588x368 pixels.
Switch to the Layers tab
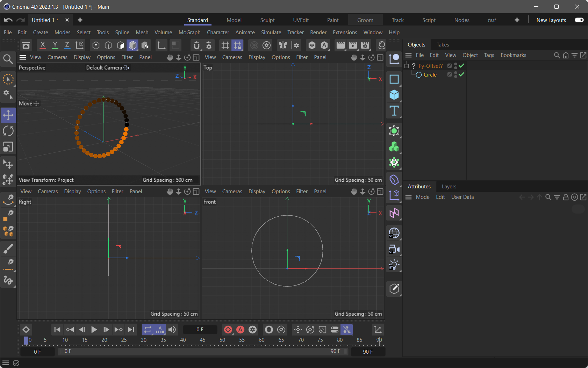coord(449,187)
